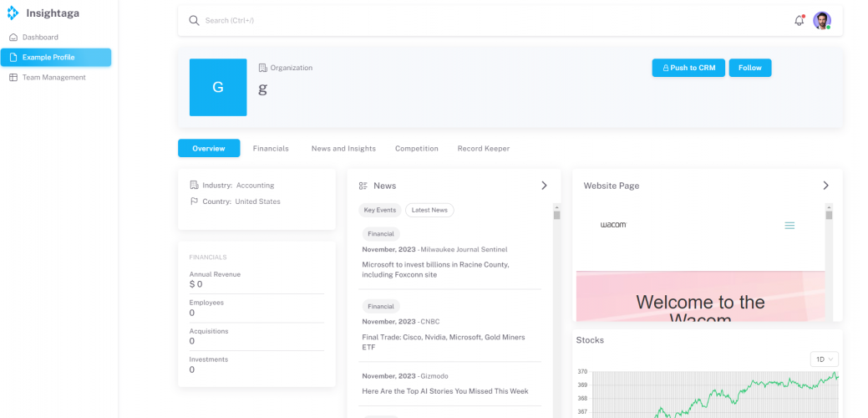Viewport: 868px width, 418px height.
Task: Click the wacom logo in preview
Action: [613, 225]
